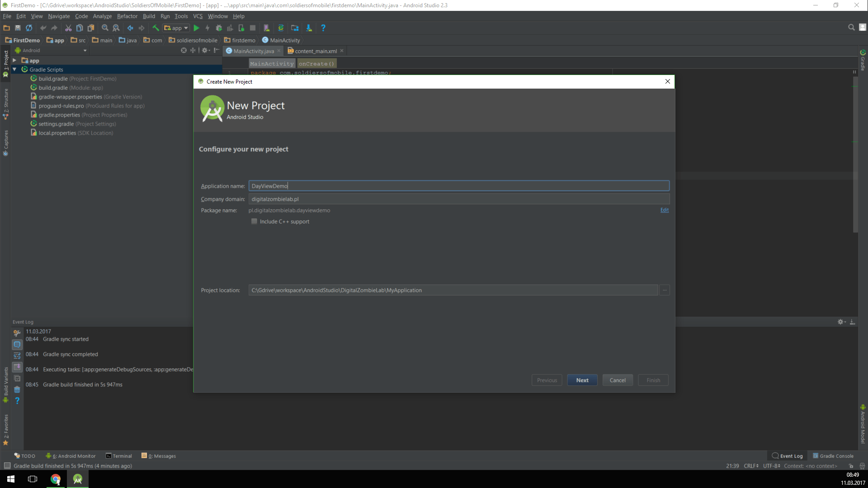868x488 pixels.
Task: Click the AVD Manager toolbar icon
Action: point(267,28)
